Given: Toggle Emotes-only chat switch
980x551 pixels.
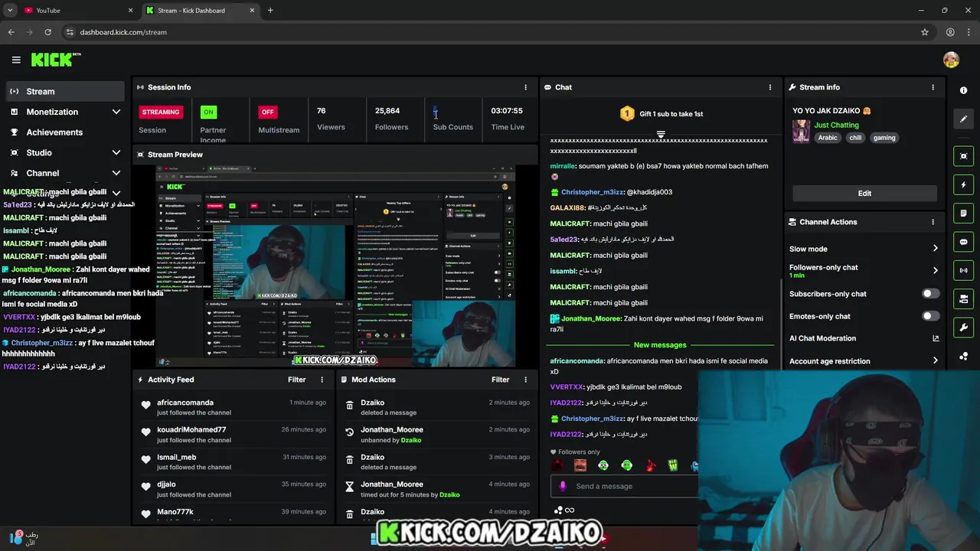Looking at the screenshot, I should coord(930,316).
